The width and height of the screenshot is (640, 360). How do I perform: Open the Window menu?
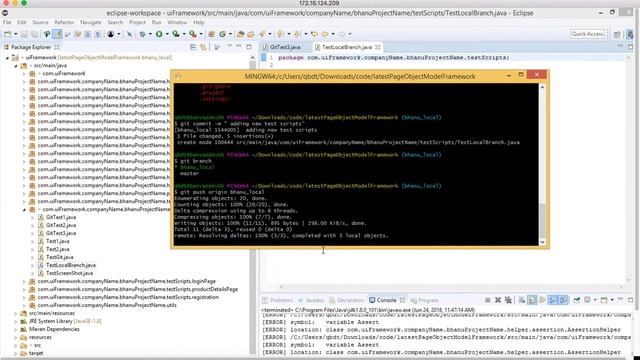click(177, 22)
